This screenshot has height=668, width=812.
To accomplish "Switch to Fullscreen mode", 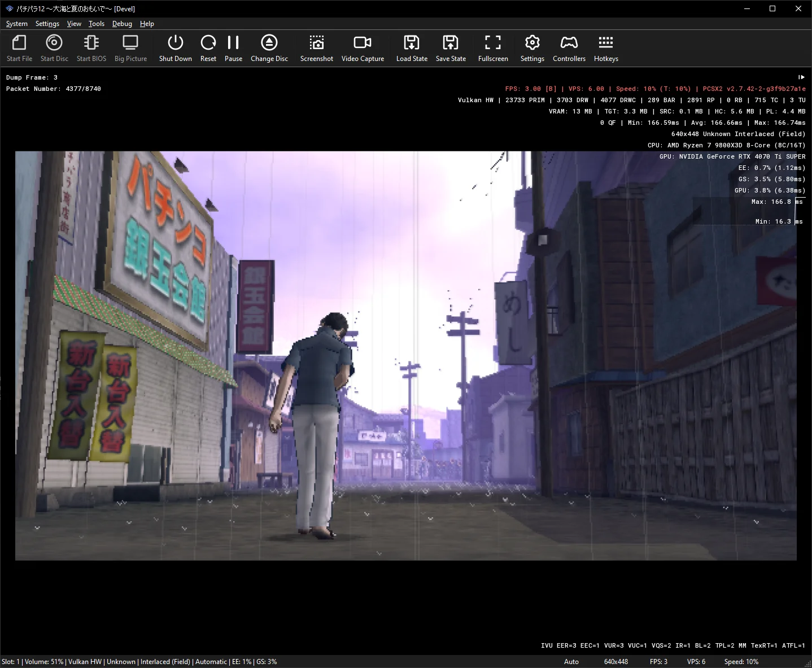I will tap(493, 48).
